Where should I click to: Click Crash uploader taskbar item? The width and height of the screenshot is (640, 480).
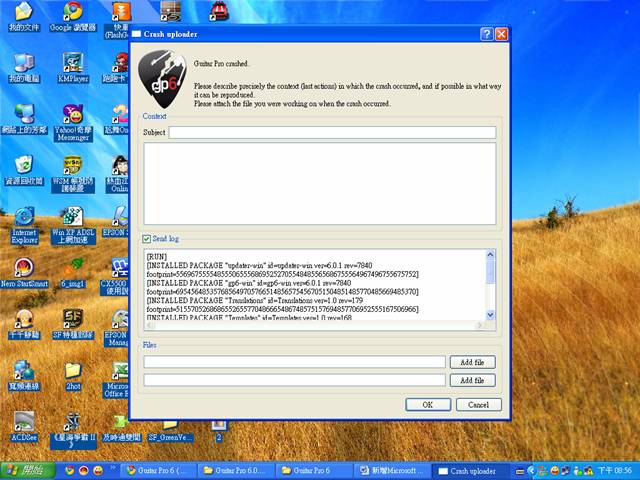point(470,471)
